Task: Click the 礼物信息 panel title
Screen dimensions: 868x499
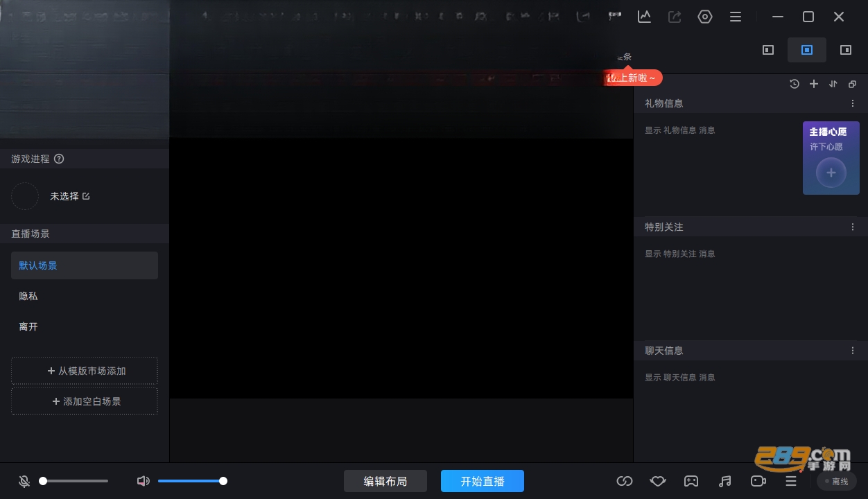Action: click(664, 103)
